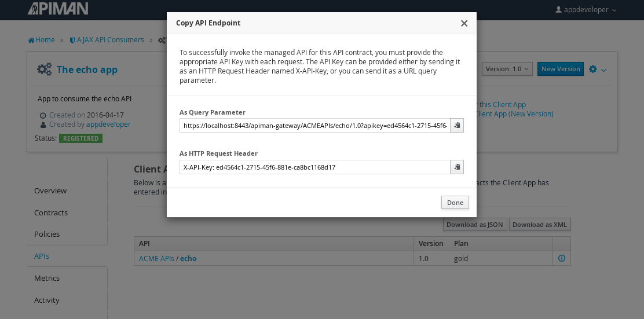Viewport: 644px width, 319px height.
Task: Click the Home icon in breadcrumb
Action: coord(31,40)
